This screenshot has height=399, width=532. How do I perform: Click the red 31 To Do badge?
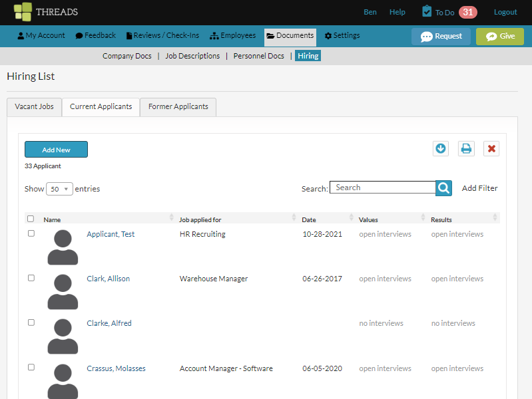[468, 12]
